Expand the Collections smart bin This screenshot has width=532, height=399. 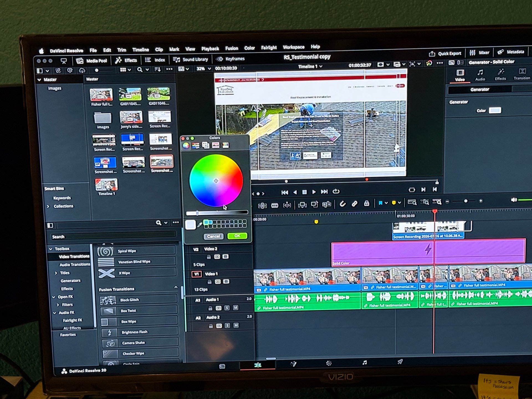48,206
